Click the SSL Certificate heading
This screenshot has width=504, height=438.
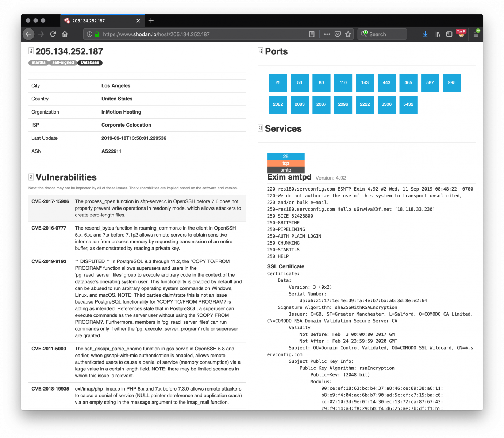pos(286,267)
